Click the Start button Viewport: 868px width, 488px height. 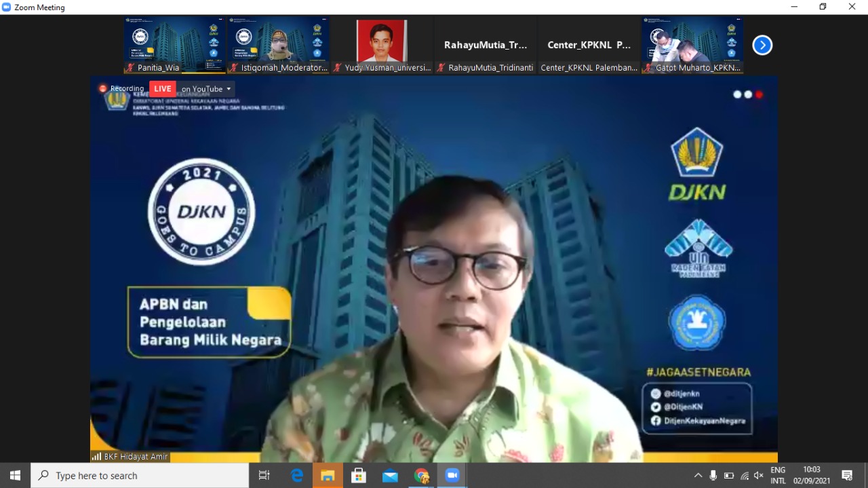14,475
